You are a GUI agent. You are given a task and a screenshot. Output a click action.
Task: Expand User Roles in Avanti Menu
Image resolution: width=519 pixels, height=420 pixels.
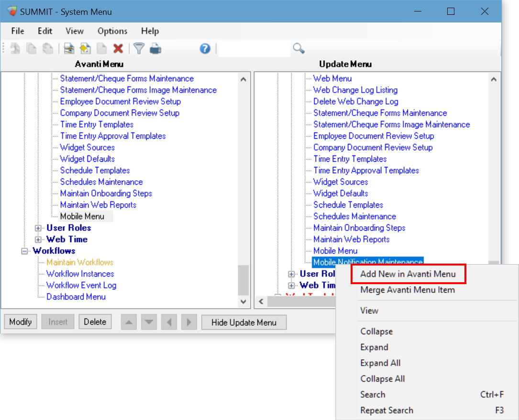pos(38,228)
